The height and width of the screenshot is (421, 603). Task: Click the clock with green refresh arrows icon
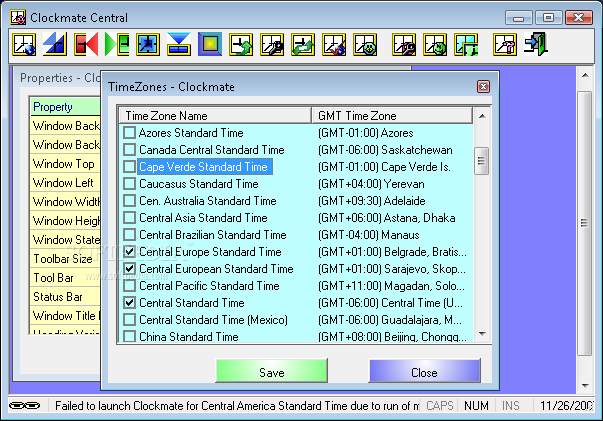303,45
